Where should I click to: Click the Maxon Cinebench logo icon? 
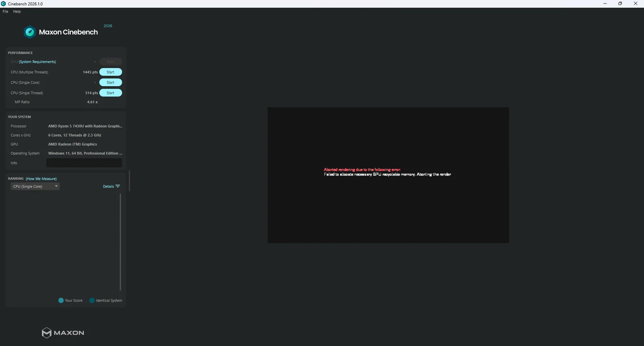coord(29,32)
